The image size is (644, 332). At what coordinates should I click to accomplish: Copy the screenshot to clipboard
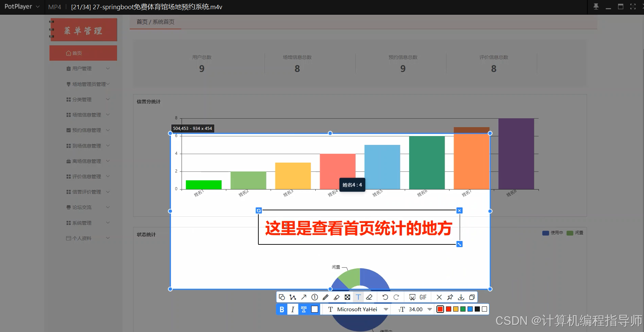[x=472, y=297]
